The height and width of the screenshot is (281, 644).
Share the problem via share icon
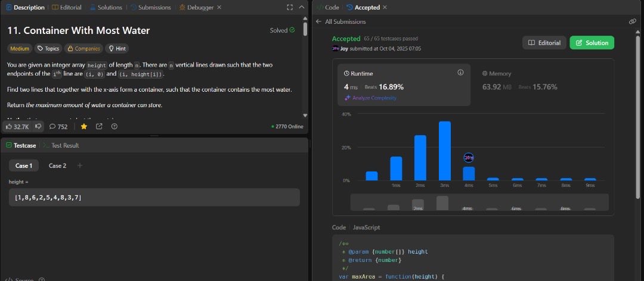click(99, 127)
